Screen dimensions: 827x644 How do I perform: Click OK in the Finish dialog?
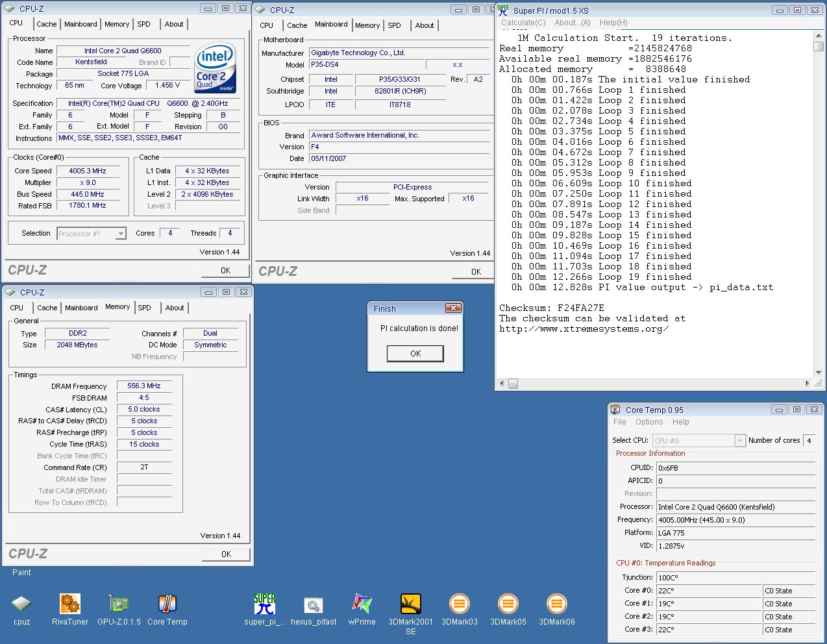pos(415,353)
